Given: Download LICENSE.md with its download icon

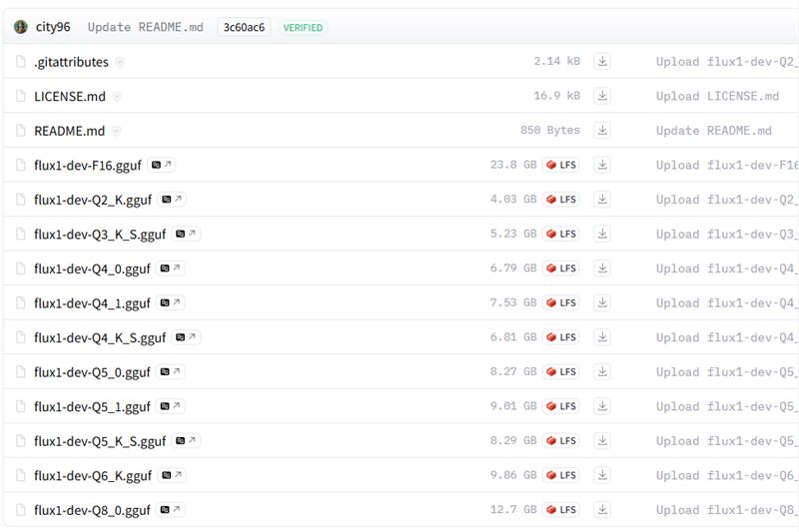Looking at the screenshot, I should pos(602,96).
